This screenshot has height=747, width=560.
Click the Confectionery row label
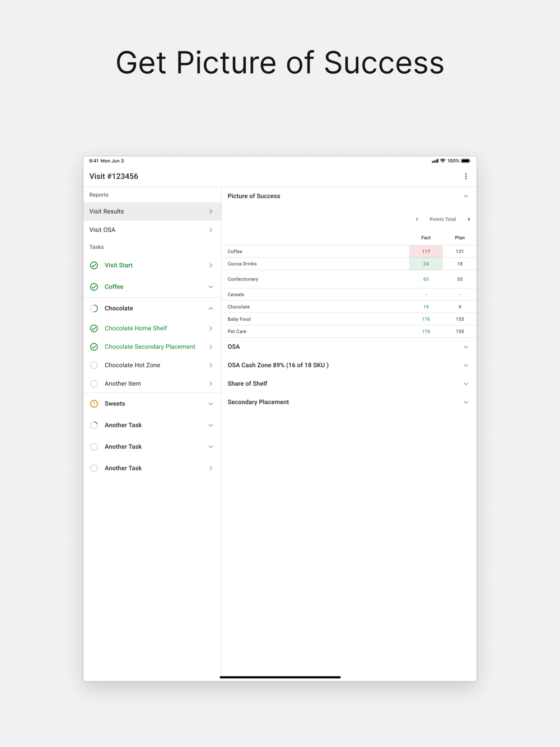click(x=243, y=279)
